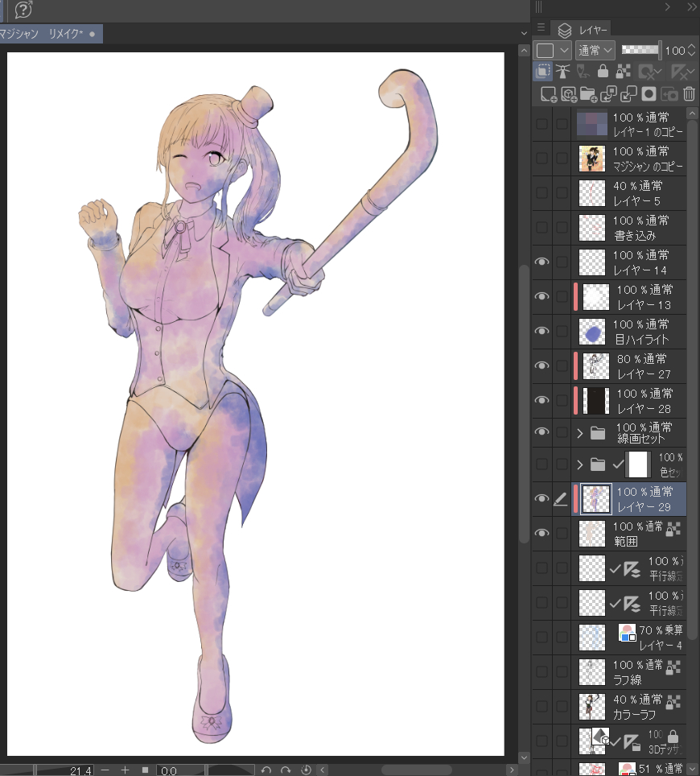Click the Set as Draft Layer icon

(x=583, y=72)
